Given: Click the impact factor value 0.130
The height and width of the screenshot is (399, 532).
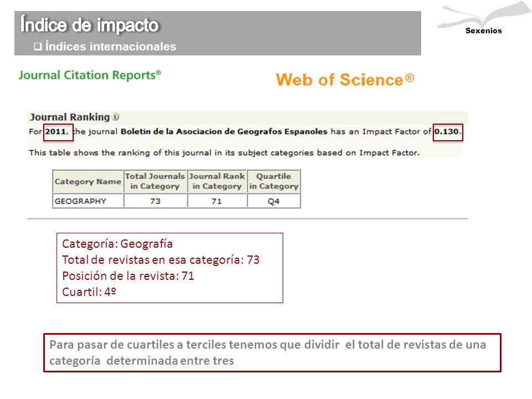Looking at the screenshot, I should point(448,132).
